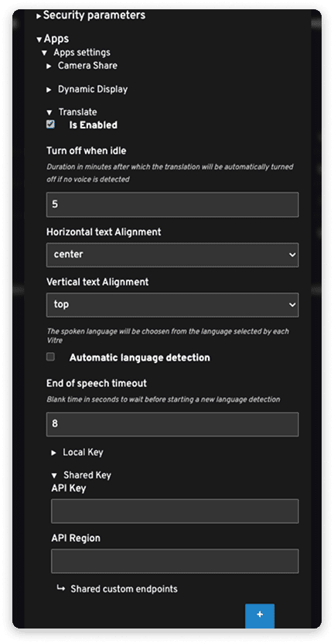This screenshot has height=644, width=334.
Task: Click the Turn off when idle heading
Action: [x=86, y=151]
